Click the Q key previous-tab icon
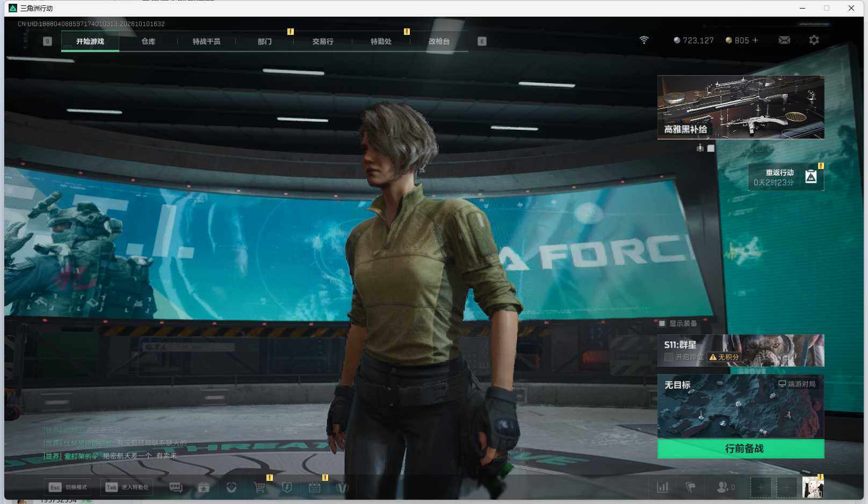Screen dimensions: 868x504 [47, 41]
